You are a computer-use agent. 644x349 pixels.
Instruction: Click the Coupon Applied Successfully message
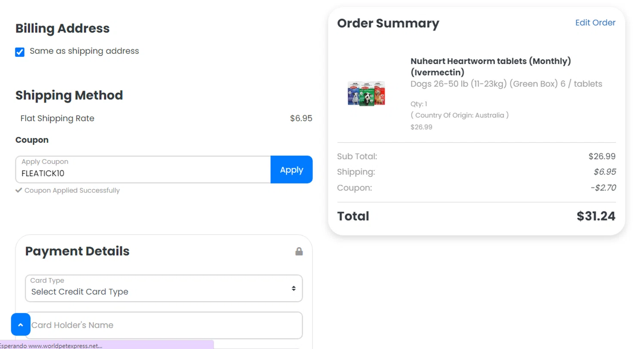pyautogui.click(x=72, y=190)
